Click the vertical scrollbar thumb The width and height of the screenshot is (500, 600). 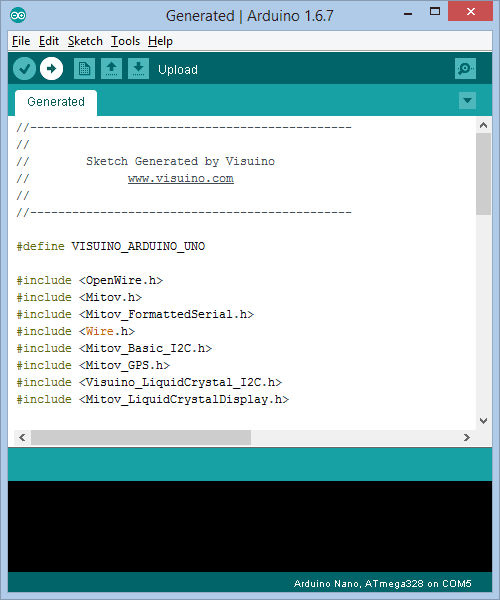(x=484, y=174)
